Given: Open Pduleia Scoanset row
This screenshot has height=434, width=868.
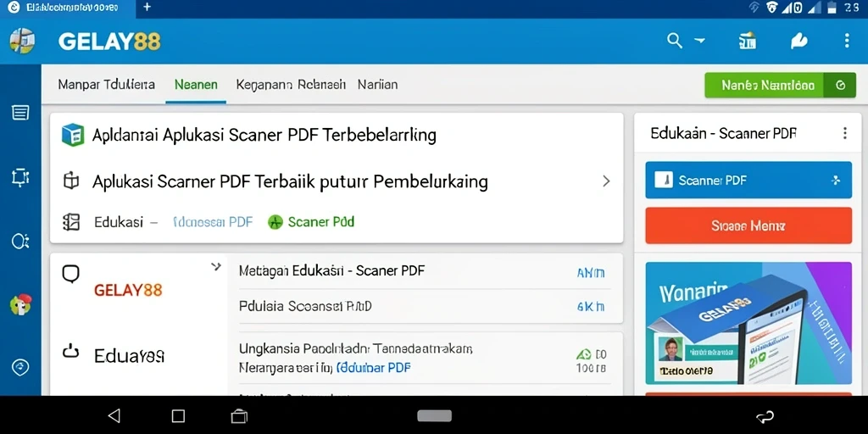Looking at the screenshot, I should pyautogui.click(x=425, y=306).
